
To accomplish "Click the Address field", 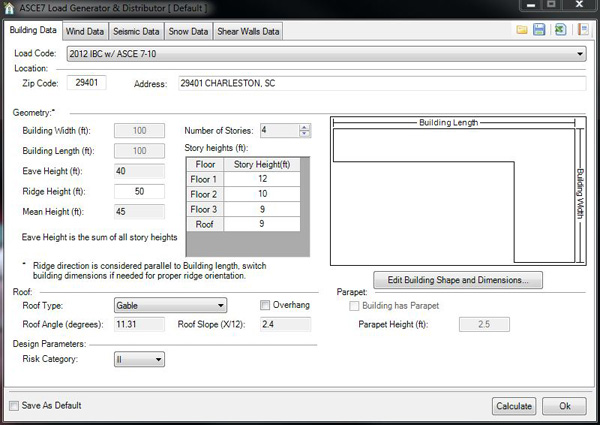I will 382,83.
